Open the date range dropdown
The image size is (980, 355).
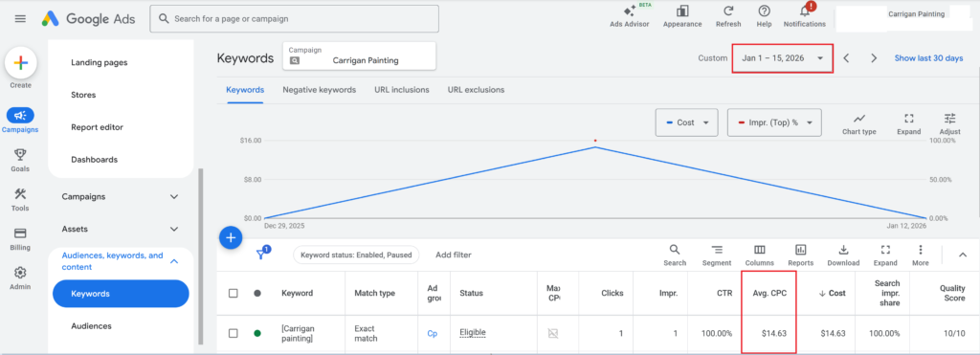(x=783, y=58)
